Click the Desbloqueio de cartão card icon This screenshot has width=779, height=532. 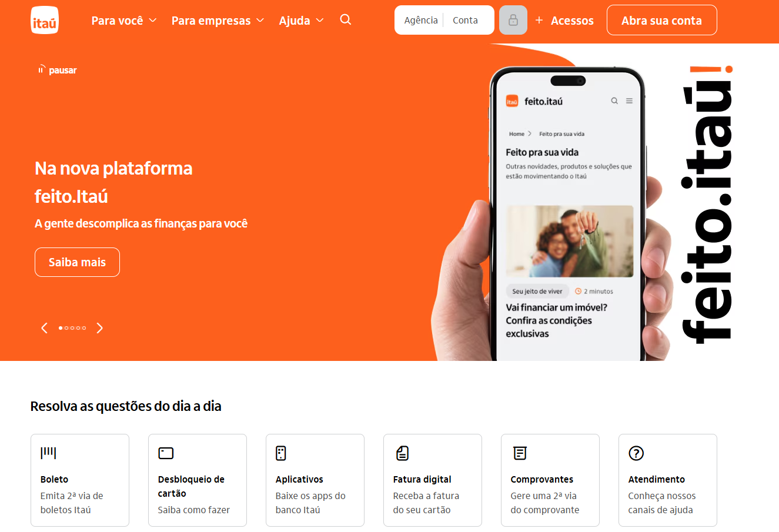click(166, 453)
